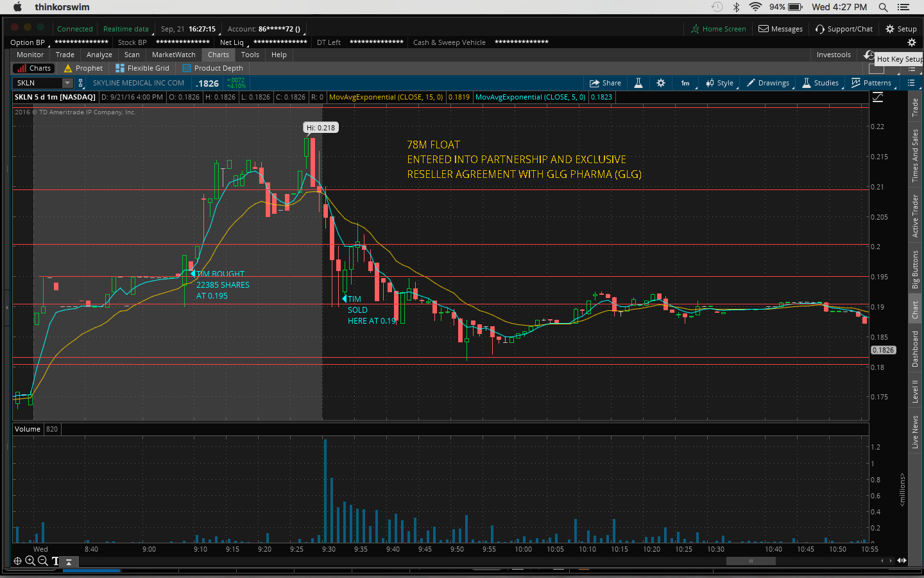Open the Active Trader side tab
The height and width of the screenshot is (578, 924).
point(915,216)
